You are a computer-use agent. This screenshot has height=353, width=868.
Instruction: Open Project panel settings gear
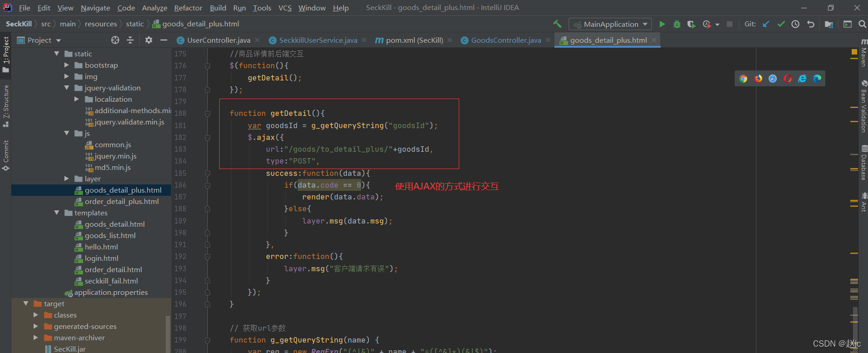(149, 40)
